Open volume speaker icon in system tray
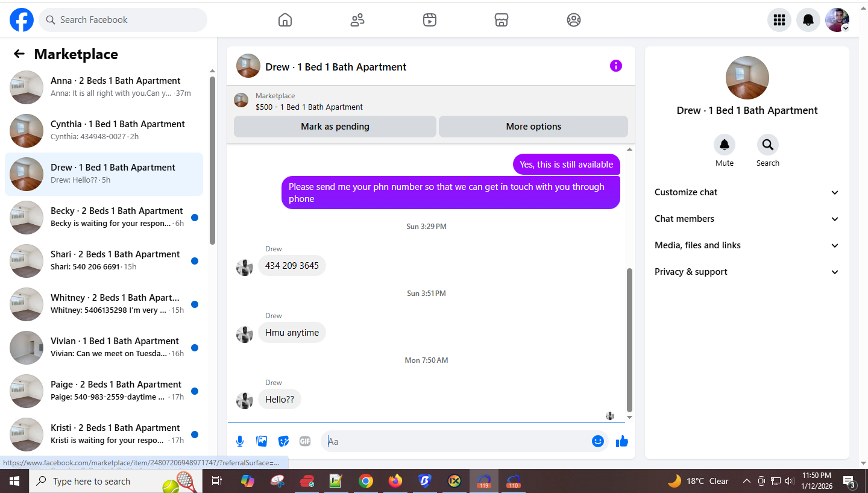Image resolution: width=868 pixels, height=493 pixels. (x=790, y=481)
